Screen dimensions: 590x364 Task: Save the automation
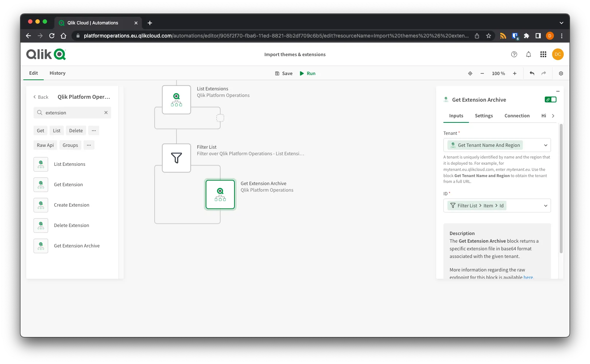(284, 73)
